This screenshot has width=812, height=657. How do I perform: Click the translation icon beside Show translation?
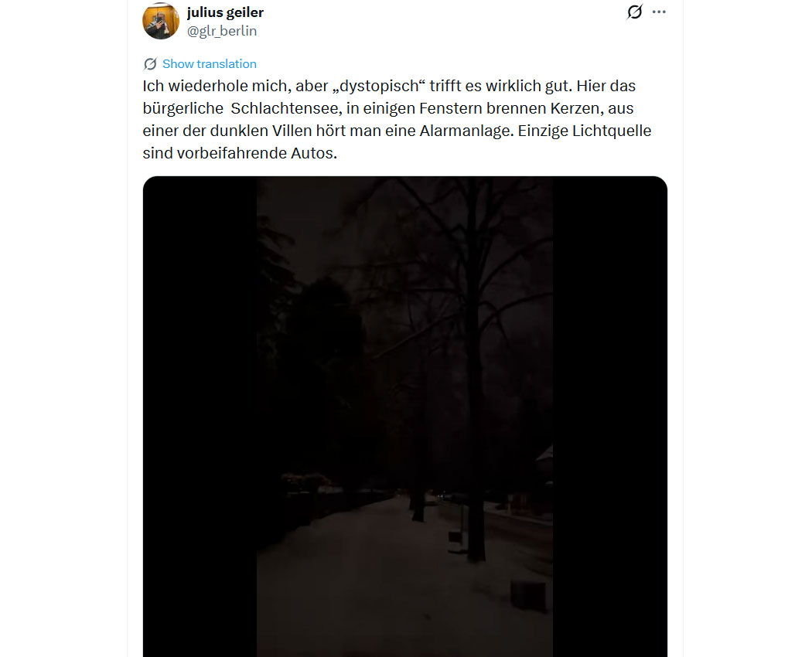(x=150, y=63)
